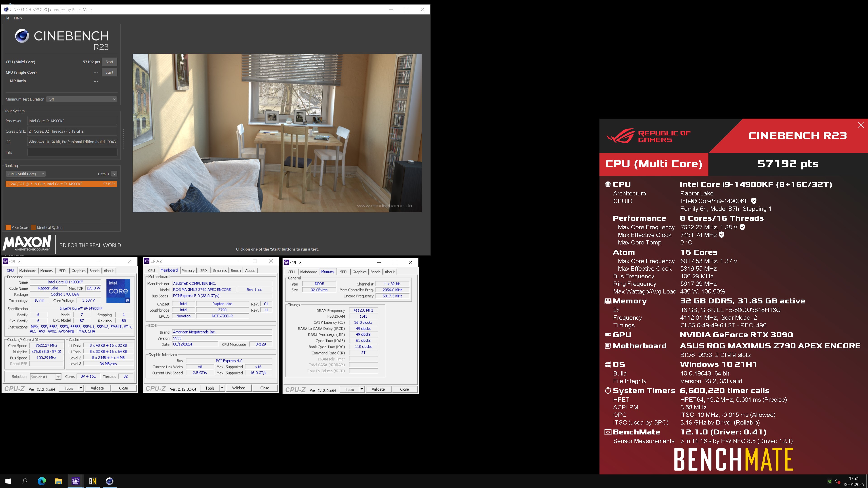This screenshot has height=488, width=868.
Task: Open the ranking CPU (Multi Core) dropdown
Action: tap(26, 174)
